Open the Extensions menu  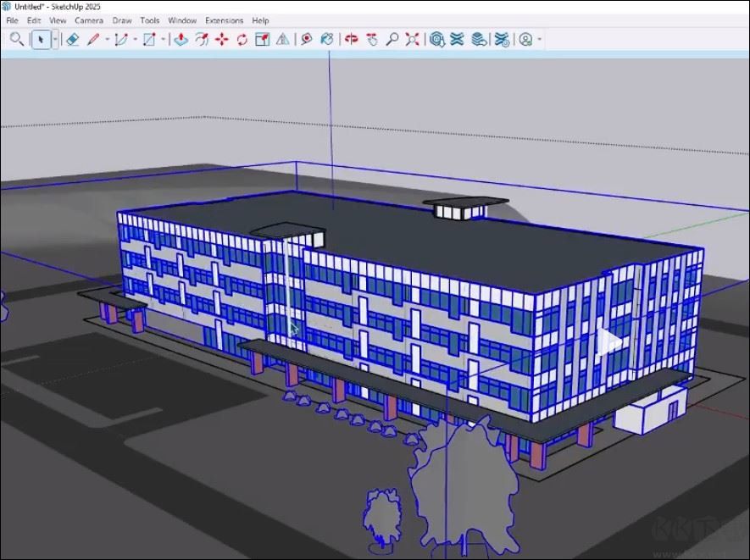225,20
